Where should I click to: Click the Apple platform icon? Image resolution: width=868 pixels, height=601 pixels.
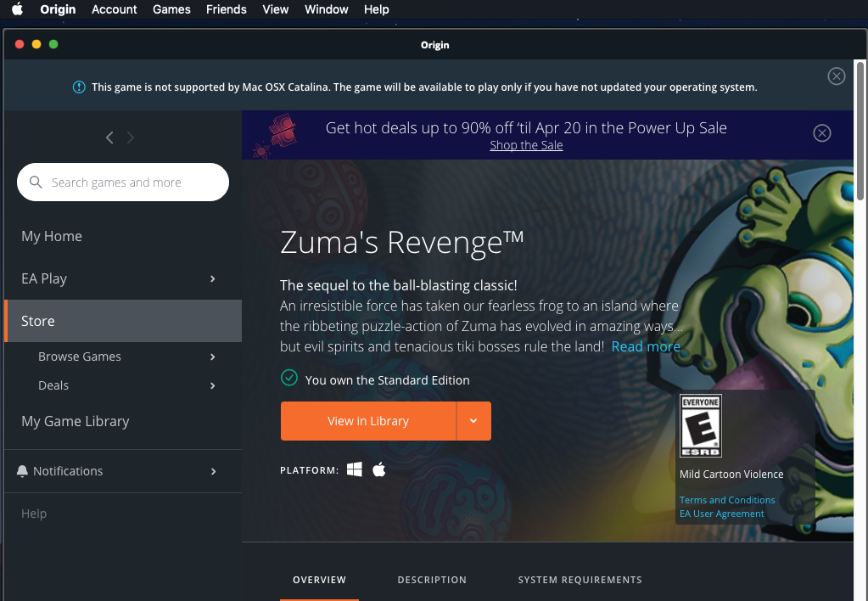click(379, 469)
